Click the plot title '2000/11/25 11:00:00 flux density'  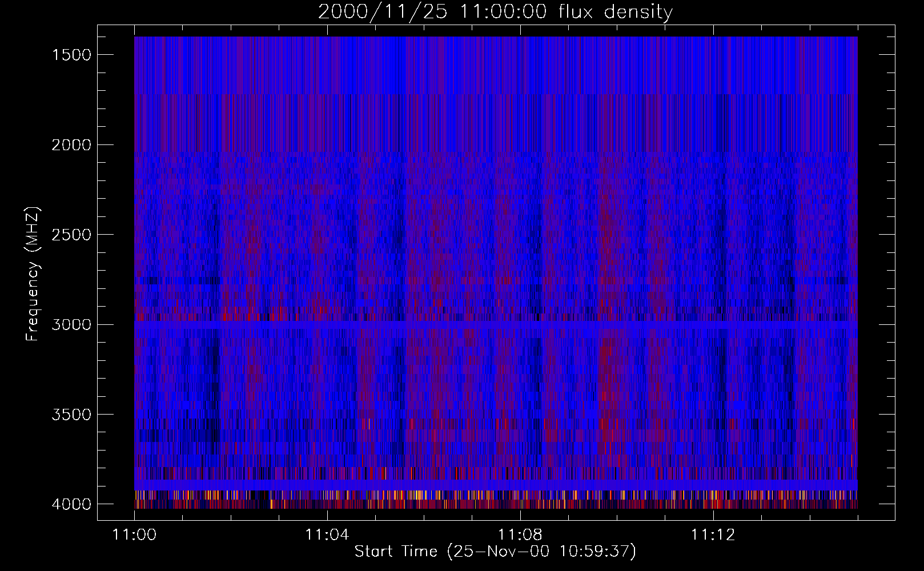pos(495,12)
